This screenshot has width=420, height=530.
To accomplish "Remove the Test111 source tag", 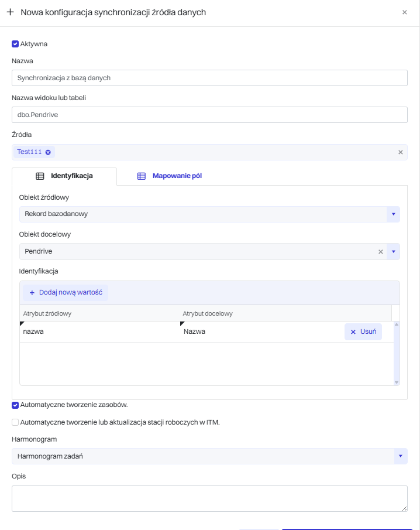I will pyautogui.click(x=48, y=152).
